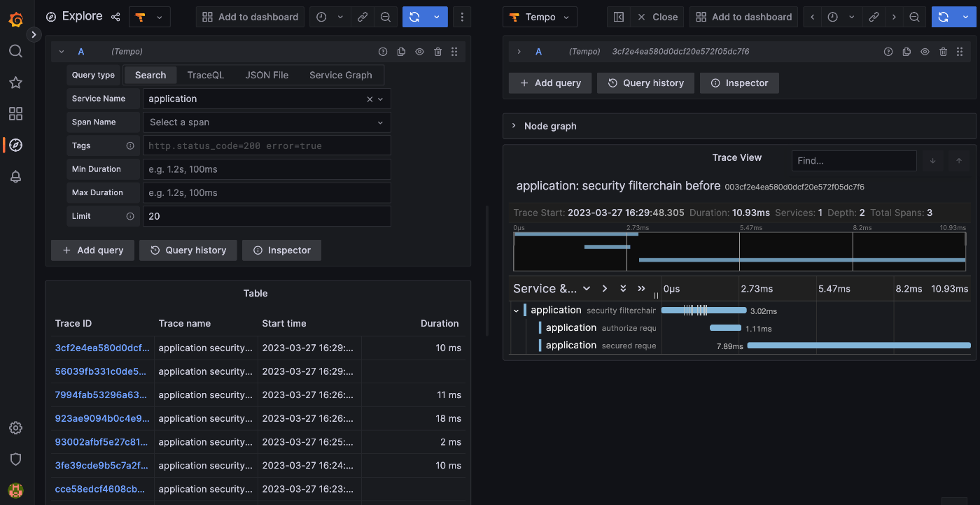Open user profile avatar in sidebar
980x505 pixels.
[x=15, y=490]
